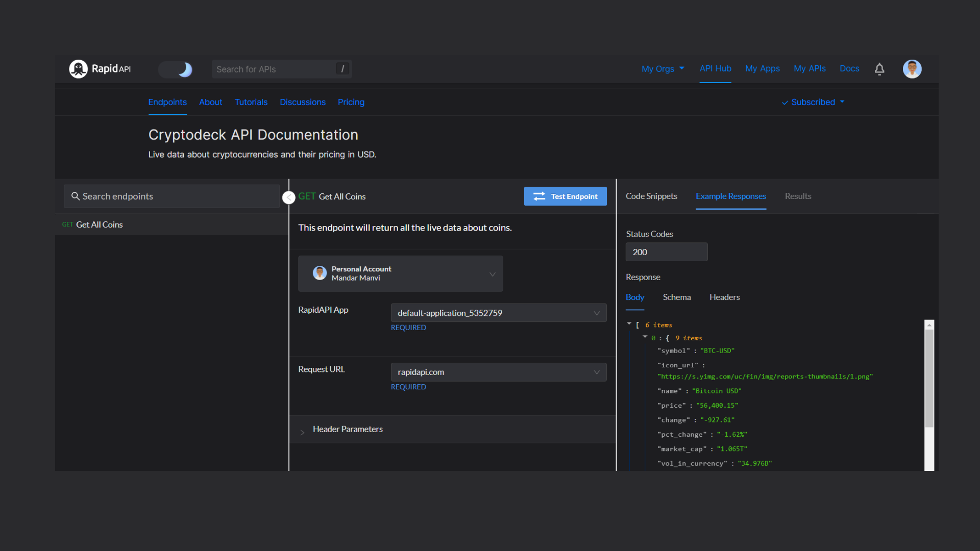Click the search endpoints magnifier icon
The height and width of the screenshot is (551, 980).
pyautogui.click(x=75, y=196)
